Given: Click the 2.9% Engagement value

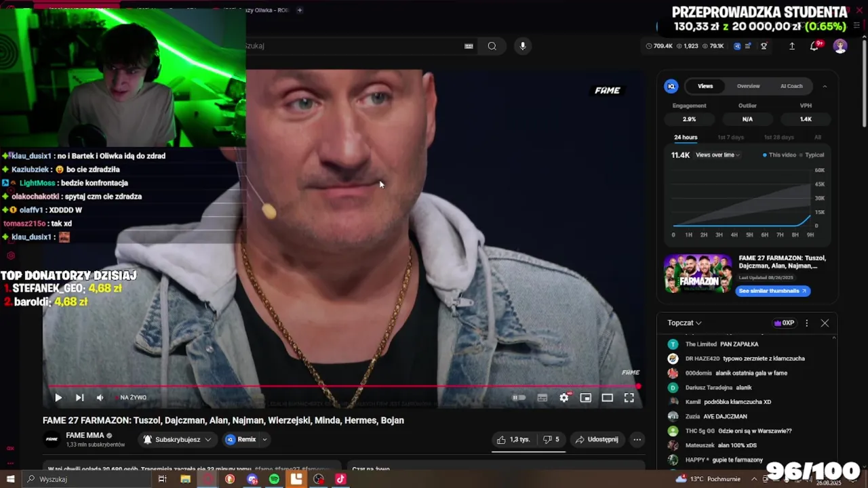Looking at the screenshot, I should [x=689, y=119].
